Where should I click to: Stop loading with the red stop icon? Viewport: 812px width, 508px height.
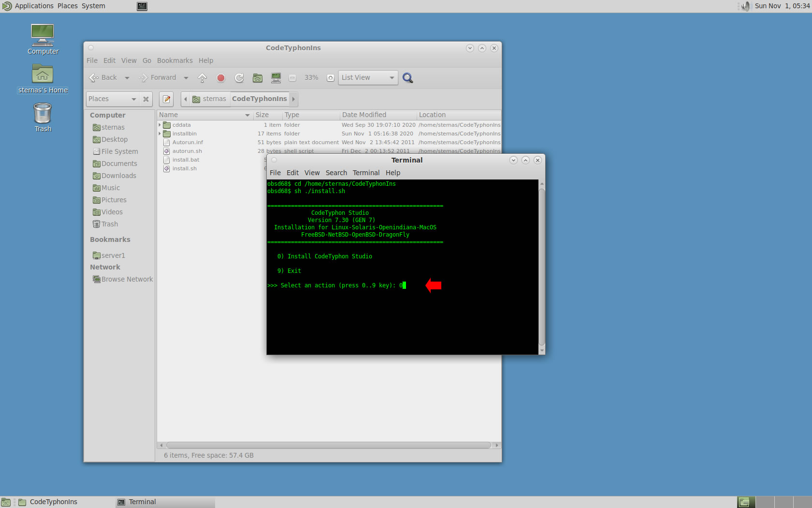coord(221,78)
